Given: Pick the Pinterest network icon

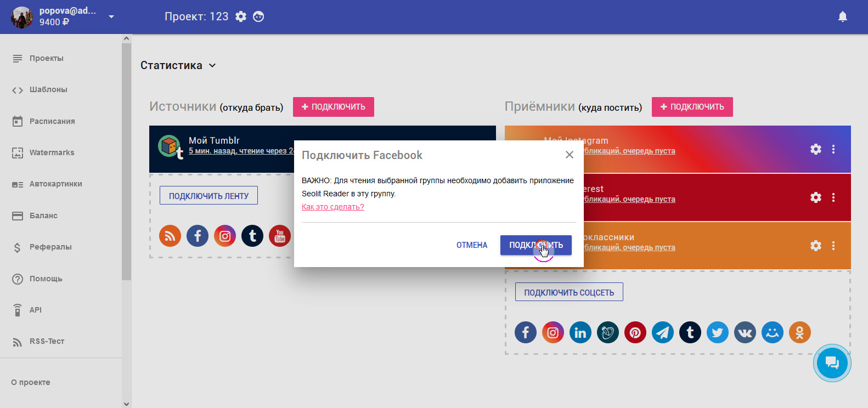Looking at the screenshot, I should click(x=635, y=332).
